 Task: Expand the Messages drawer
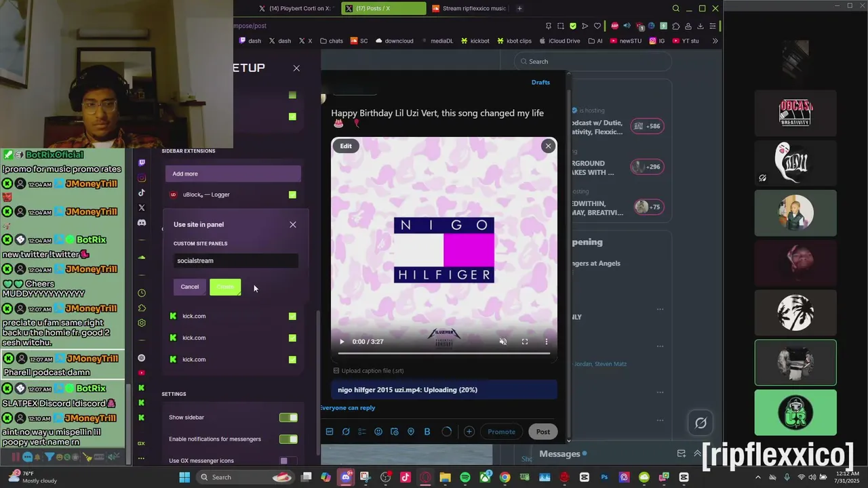(697, 453)
